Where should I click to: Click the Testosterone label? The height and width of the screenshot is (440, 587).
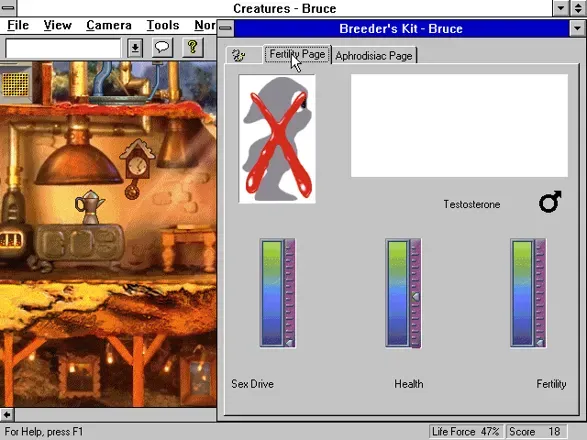pyautogui.click(x=472, y=204)
